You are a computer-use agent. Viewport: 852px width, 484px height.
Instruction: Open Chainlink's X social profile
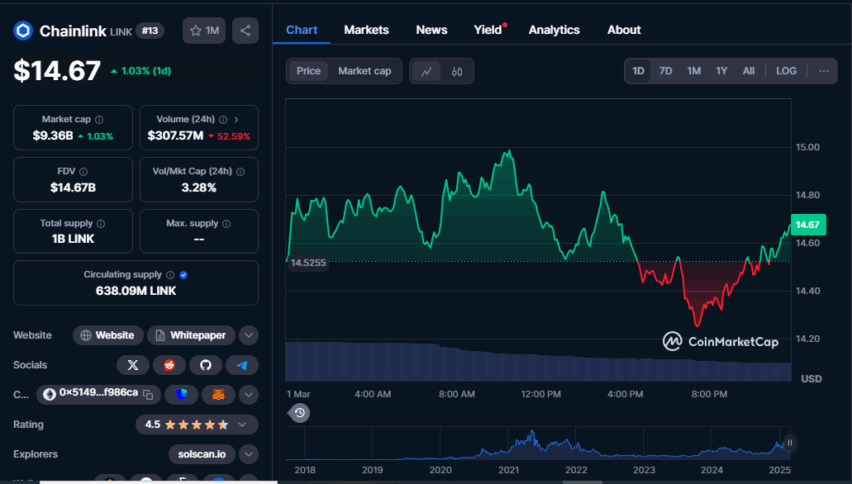click(x=133, y=365)
